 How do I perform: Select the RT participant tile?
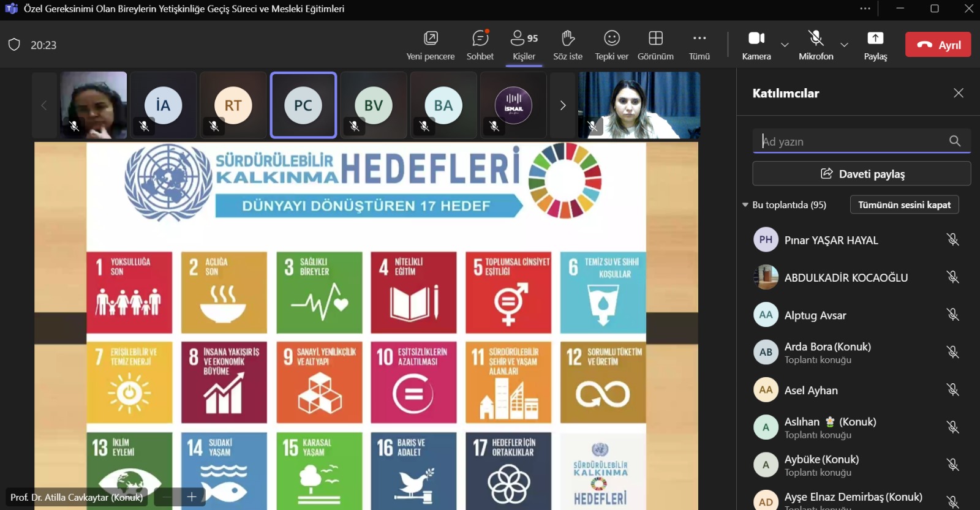(233, 105)
